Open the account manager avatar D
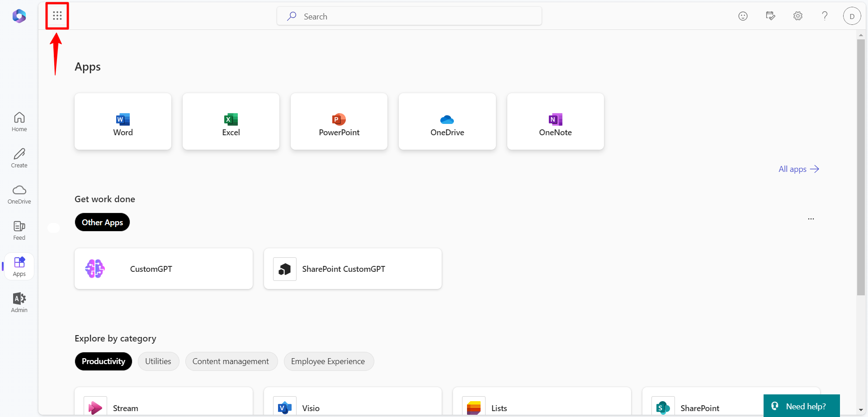 pos(852,16)
